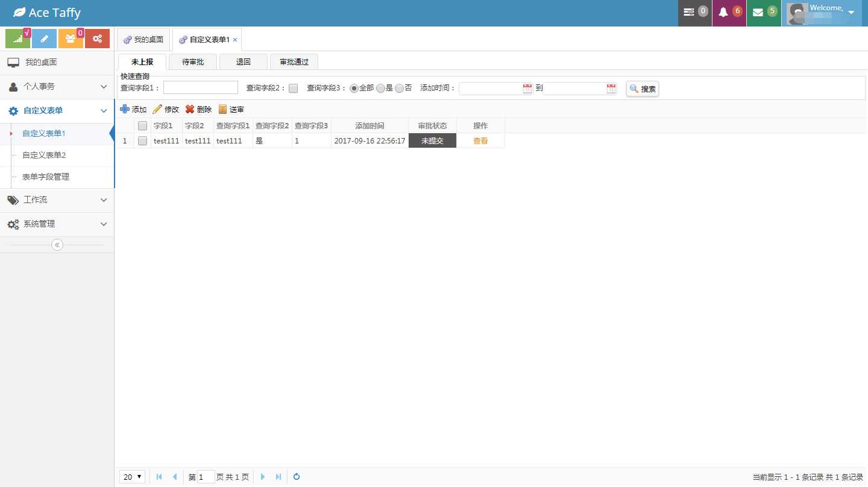Open the Welcome user menu caret
The image size is (868, 487).
(x=851, y=13)
